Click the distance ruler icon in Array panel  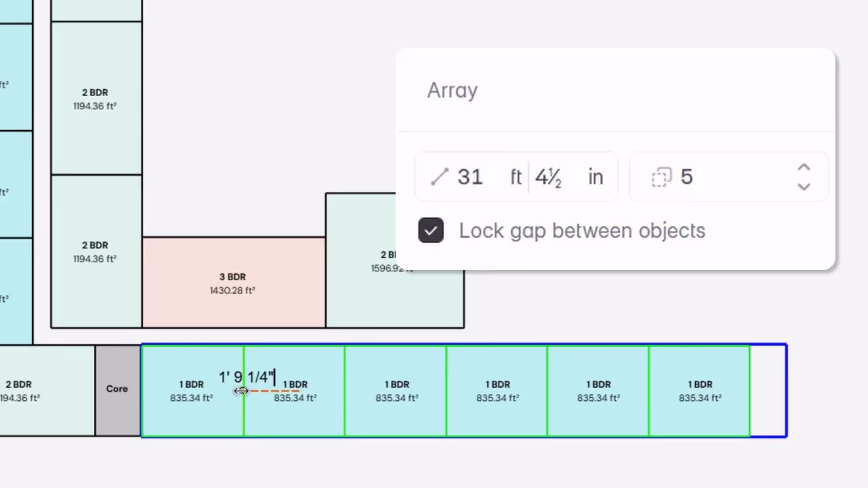(439, 177)
